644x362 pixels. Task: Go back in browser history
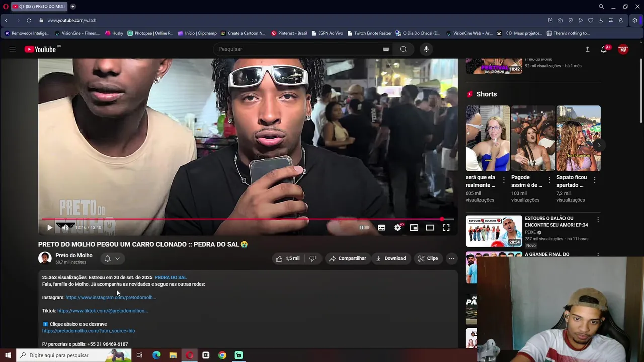6,20
